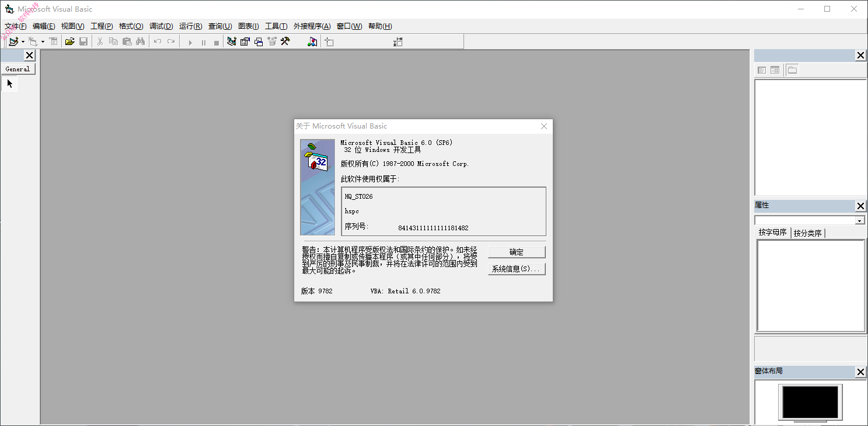Click the Paste clipboard icon

127,41
